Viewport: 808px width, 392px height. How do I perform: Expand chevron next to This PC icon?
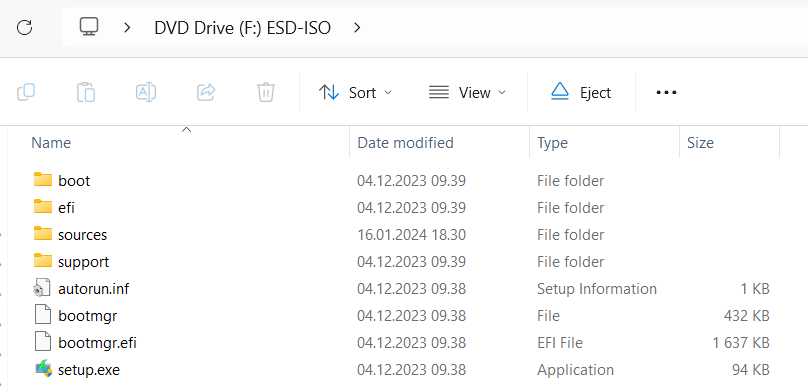tap(127, 27)
